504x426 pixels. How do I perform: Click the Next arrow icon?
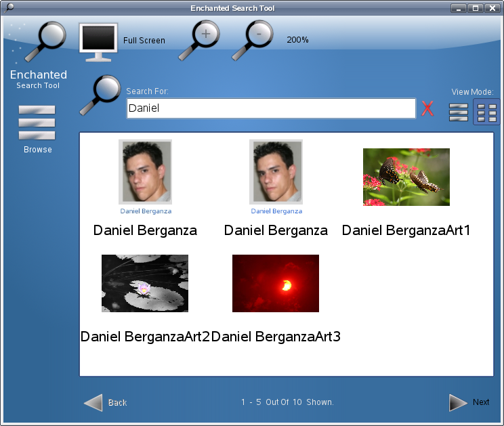point(458,402)
